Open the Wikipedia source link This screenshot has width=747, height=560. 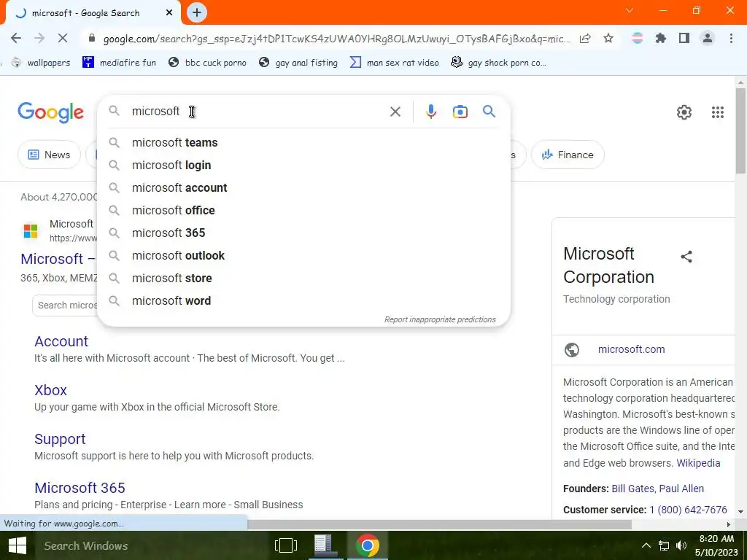pos(698,463)
